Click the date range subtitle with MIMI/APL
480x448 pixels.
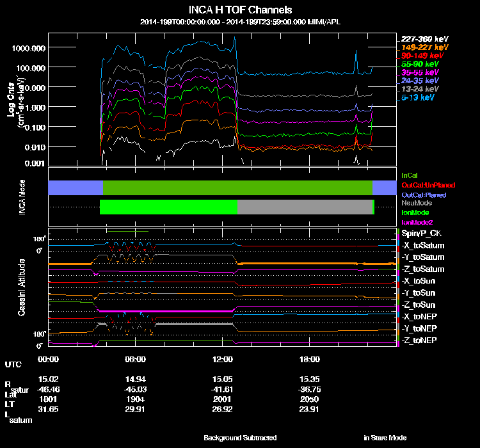240,22
